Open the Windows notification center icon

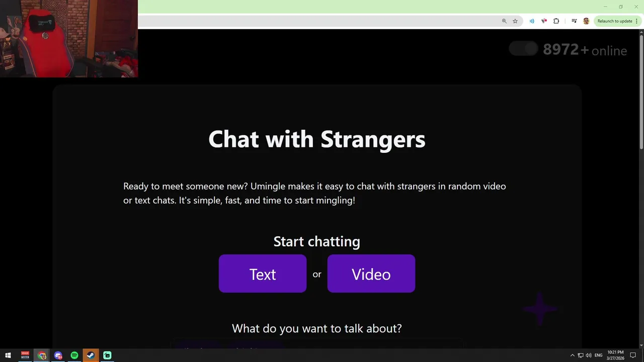pos(633,355)
